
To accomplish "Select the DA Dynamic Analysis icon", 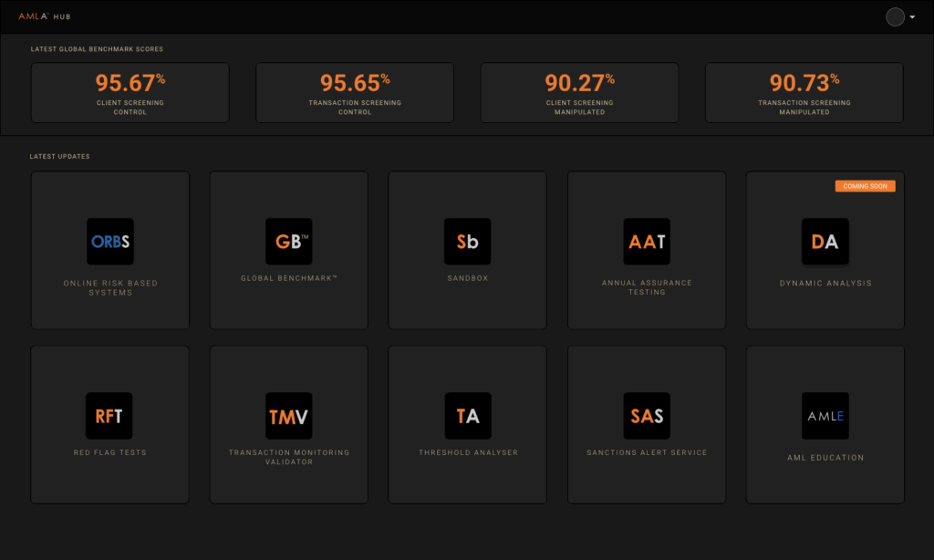I will click(825, 242).
